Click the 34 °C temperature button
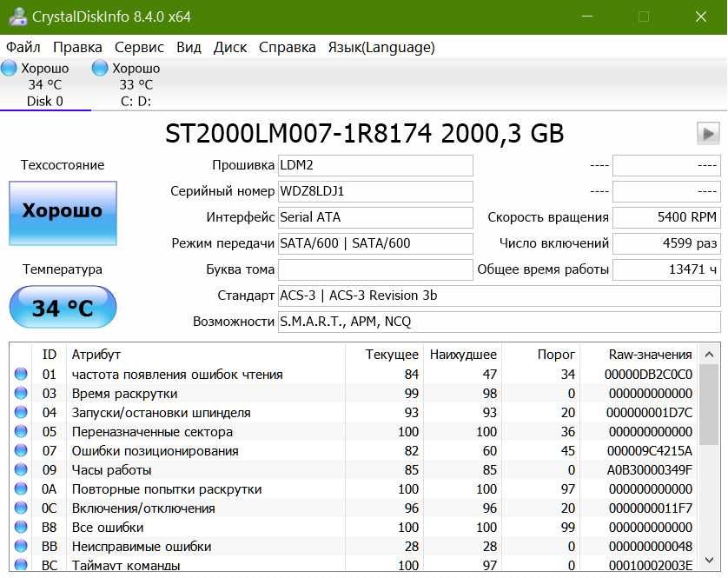 coord(63,307)
